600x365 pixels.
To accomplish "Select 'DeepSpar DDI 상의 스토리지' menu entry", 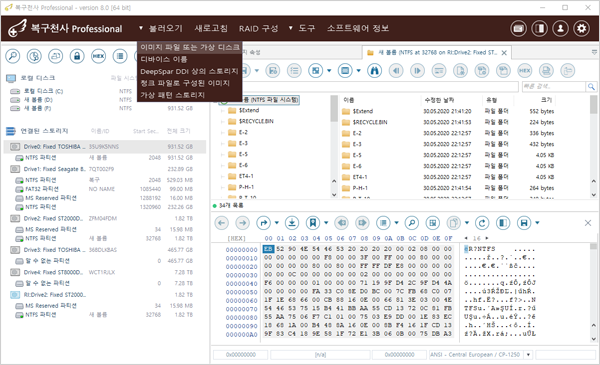I will 189,71.
